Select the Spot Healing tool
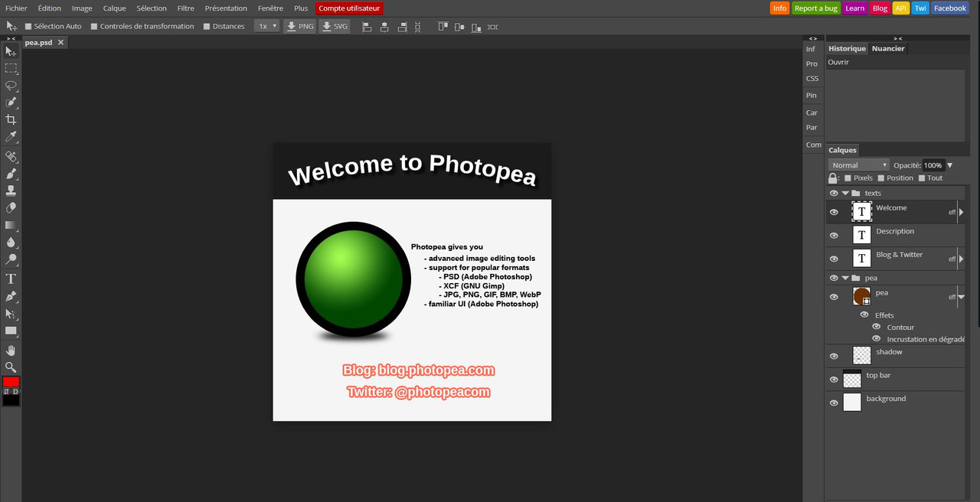The height and width of the screenshot is (502, 980). 11,157
